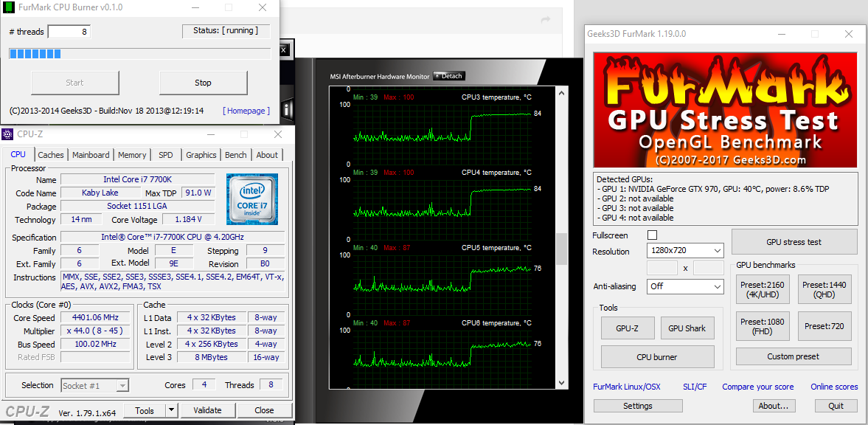The width and height of the screenshot is (868, 425).
Task: Click the About... button in FurMark
Action: [774, 406]
